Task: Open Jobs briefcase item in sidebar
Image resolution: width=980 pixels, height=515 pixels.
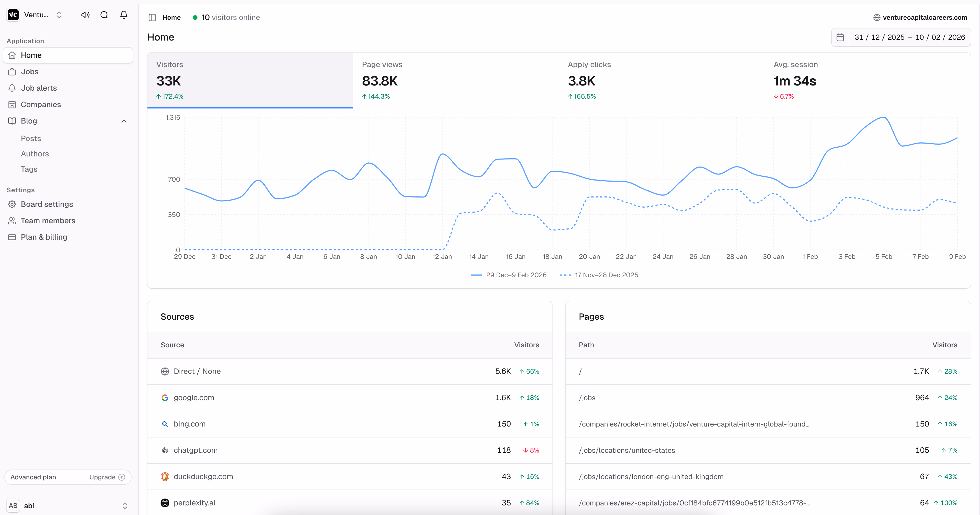Action: [x=30, y=71]
